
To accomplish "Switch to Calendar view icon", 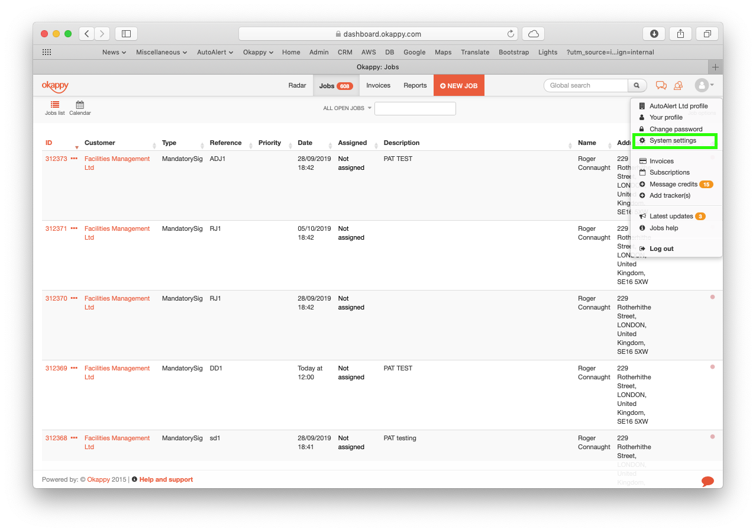I will (80, 108).
